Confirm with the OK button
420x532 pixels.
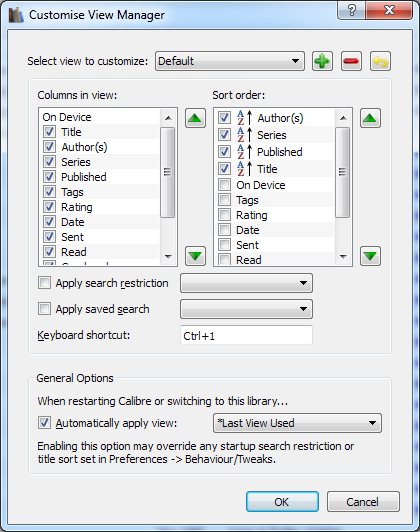(282, 501)
